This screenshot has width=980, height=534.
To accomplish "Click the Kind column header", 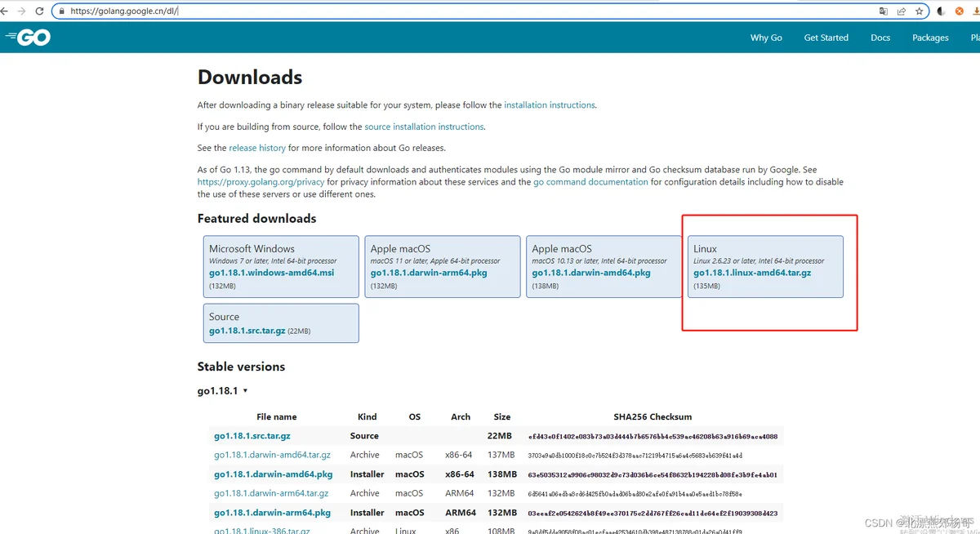I will [x=367, y=416].
